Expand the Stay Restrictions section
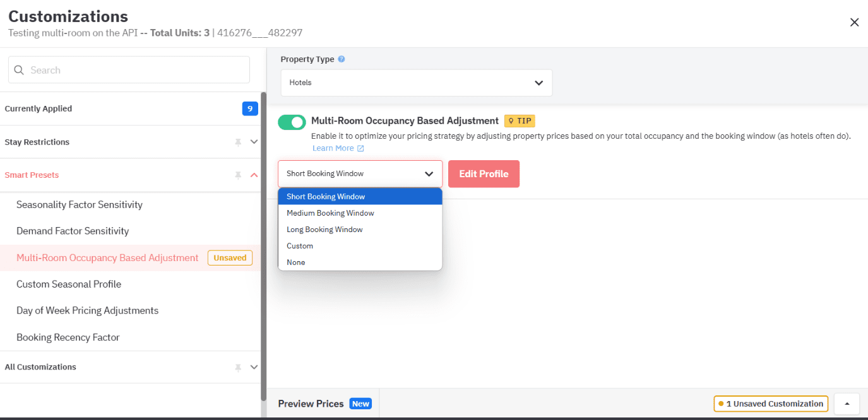The image size is (868, 420). coord(255,142)
